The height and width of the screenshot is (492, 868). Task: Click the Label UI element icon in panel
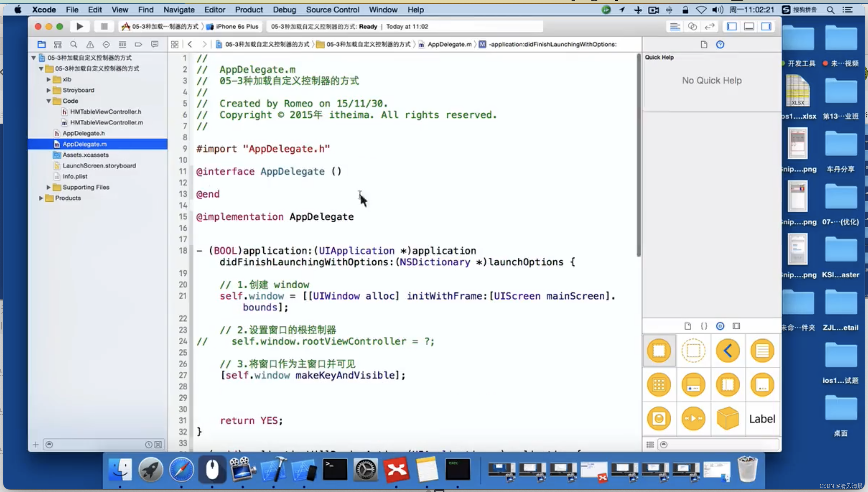762,419
